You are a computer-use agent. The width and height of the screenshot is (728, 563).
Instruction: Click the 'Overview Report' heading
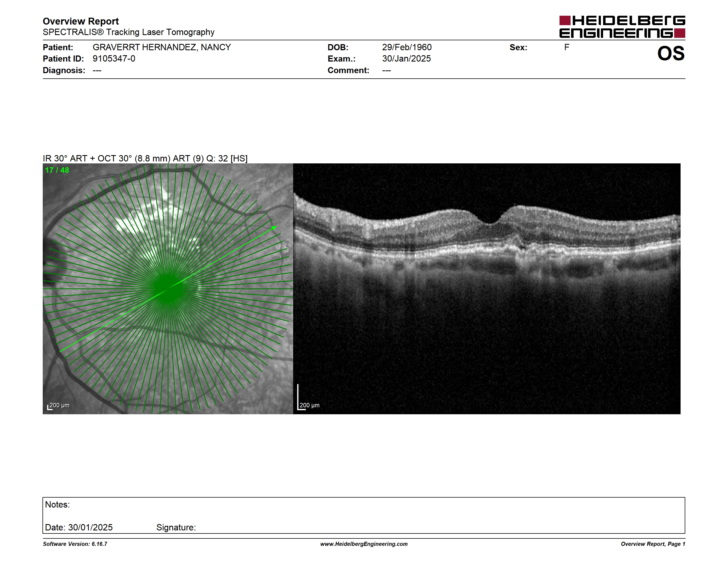coord(81,21)
